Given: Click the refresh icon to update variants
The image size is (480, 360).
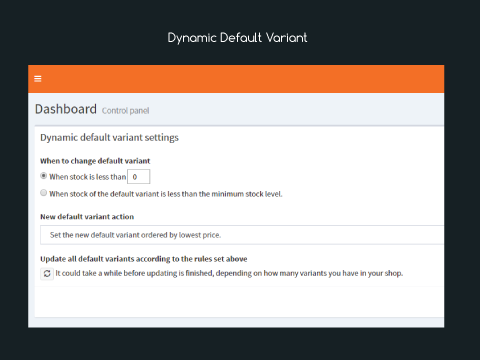Looking at the screenshot, I should (x=47, y=274).
